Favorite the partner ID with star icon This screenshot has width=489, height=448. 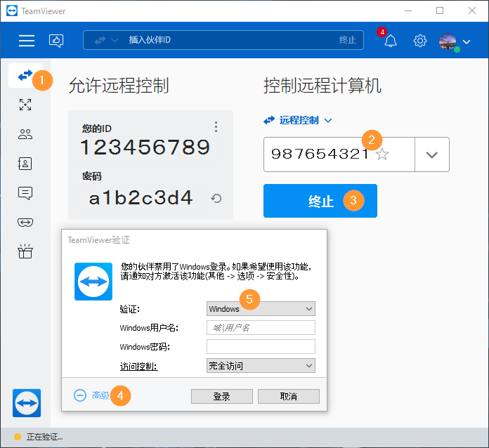[x=382, y=154]
